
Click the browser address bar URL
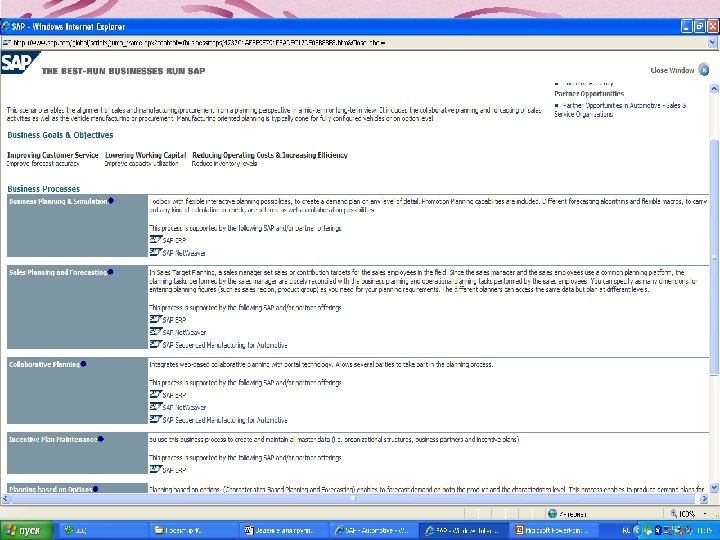[197, 43]
